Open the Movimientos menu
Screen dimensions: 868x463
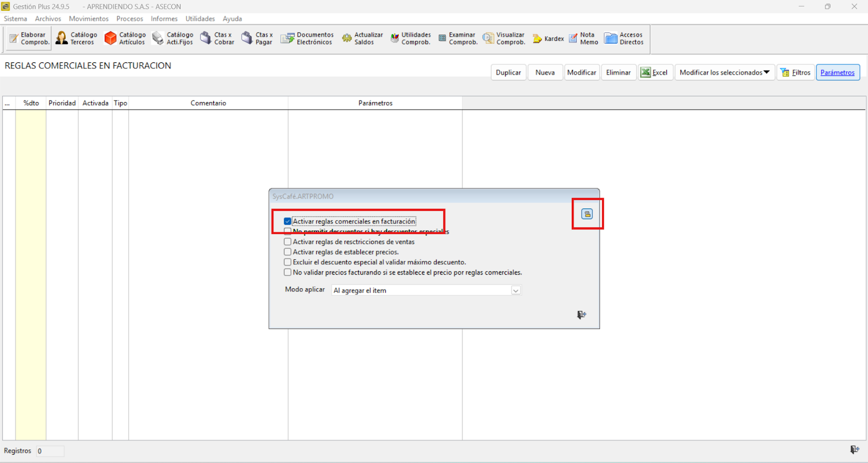pyautogui.click(x=88, y=18)
